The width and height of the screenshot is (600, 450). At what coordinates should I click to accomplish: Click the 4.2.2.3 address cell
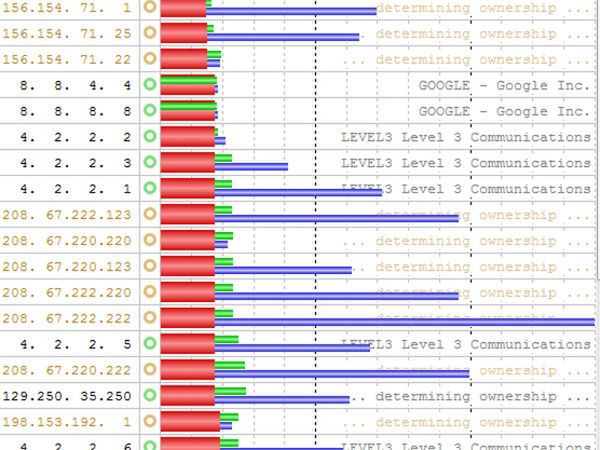pyautogui.click(x=75, y=163)
